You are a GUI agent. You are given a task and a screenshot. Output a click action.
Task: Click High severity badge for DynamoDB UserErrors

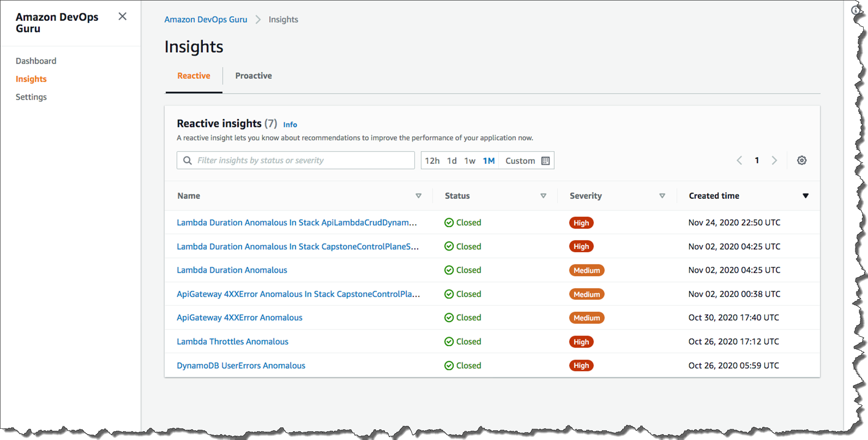point(581,366)
